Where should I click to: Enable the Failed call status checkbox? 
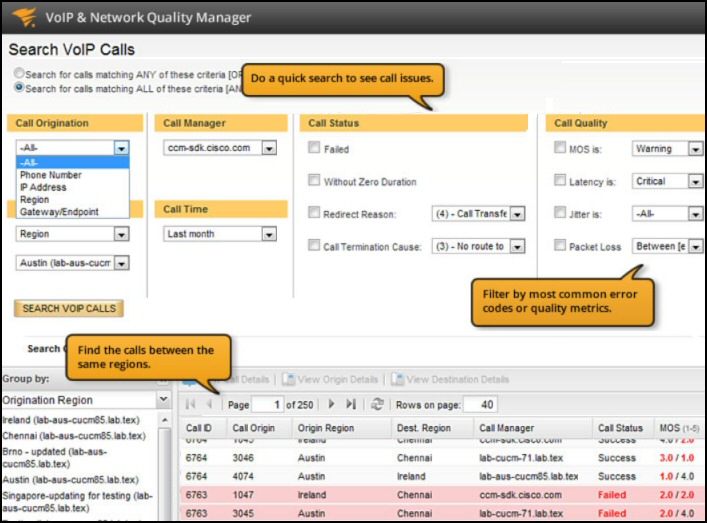click(x=314, y=147)
